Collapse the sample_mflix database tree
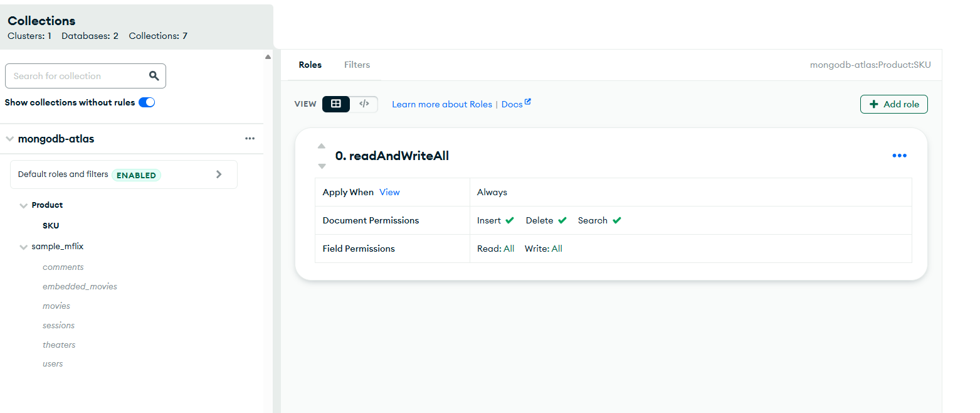 (24, 247)
